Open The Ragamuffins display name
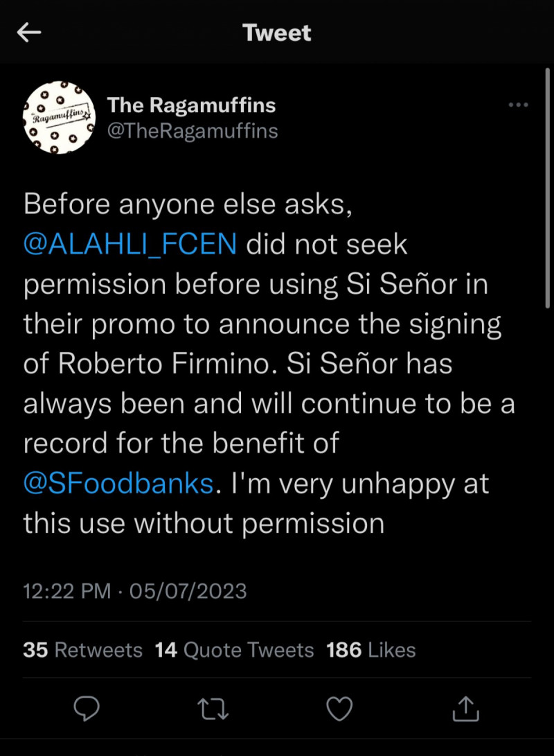This screenshot has height=756, width=554. [191, 105]
